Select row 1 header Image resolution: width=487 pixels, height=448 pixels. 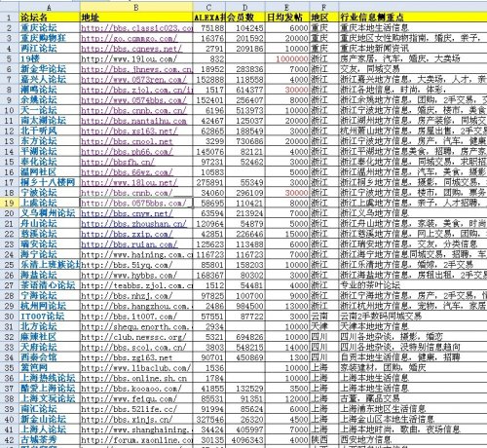point(9,18)
